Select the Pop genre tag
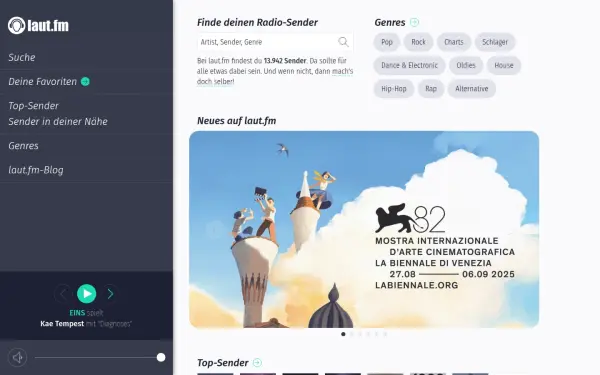 (386, 42)
